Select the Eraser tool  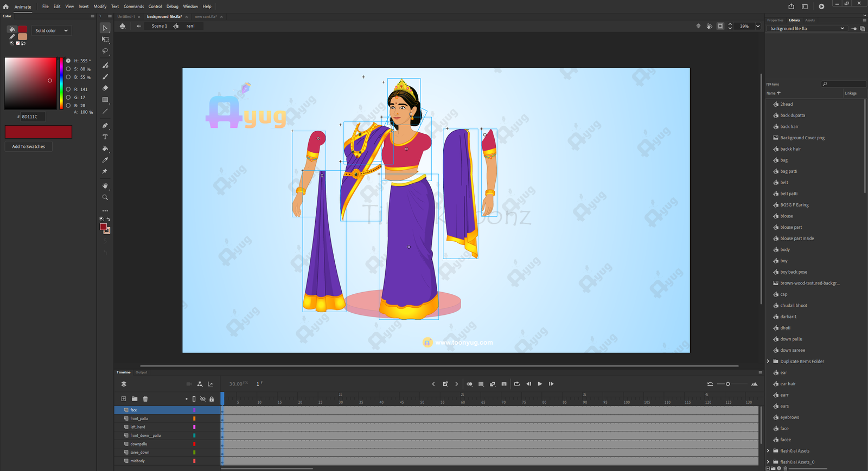point(105,88)
